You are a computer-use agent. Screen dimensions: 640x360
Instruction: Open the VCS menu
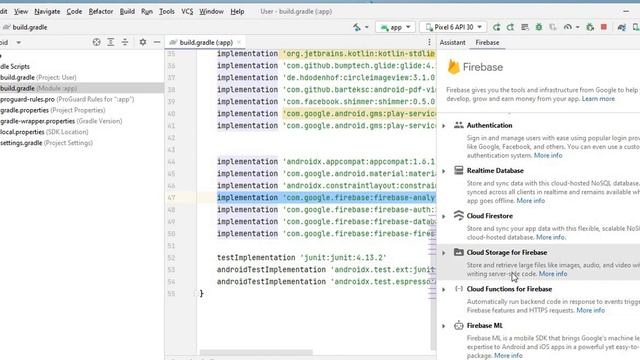[187, 11]
